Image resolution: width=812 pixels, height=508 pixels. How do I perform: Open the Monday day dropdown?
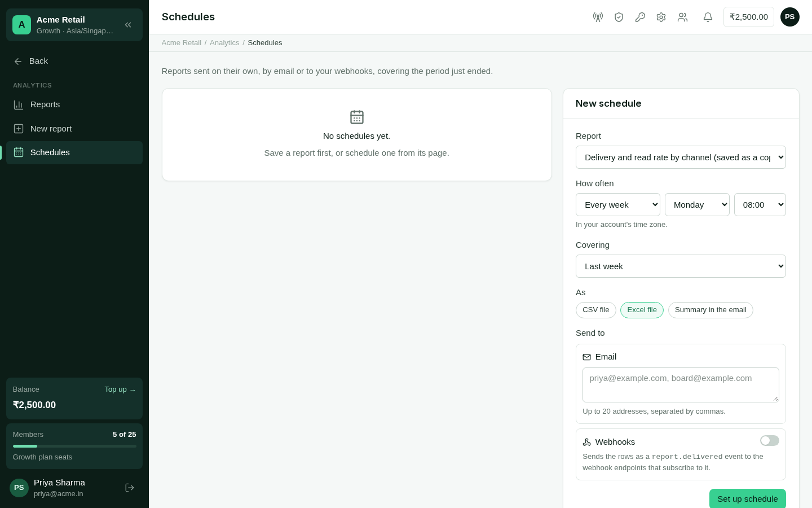pos(697,205)
